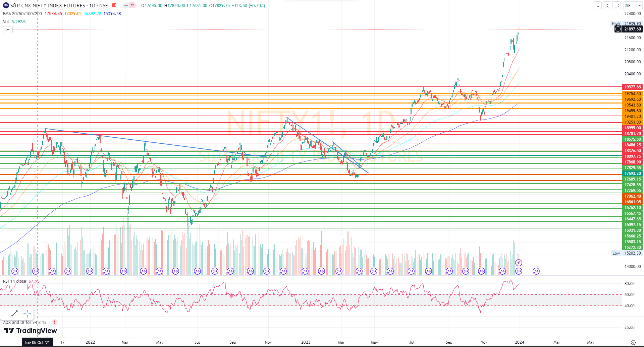Click the blue EMA value 15394.58
The image size is (644, 347).
point(112,13)
